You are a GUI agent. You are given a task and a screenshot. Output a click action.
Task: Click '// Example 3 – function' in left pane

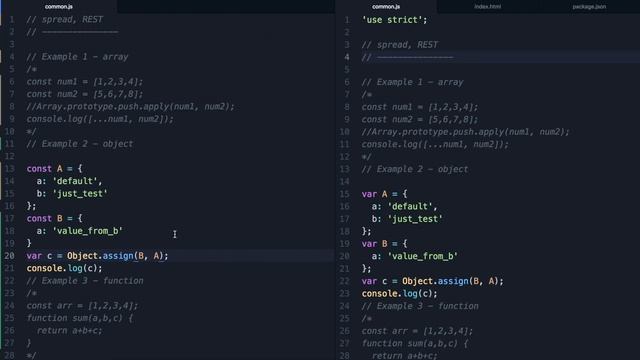(85, 281)
